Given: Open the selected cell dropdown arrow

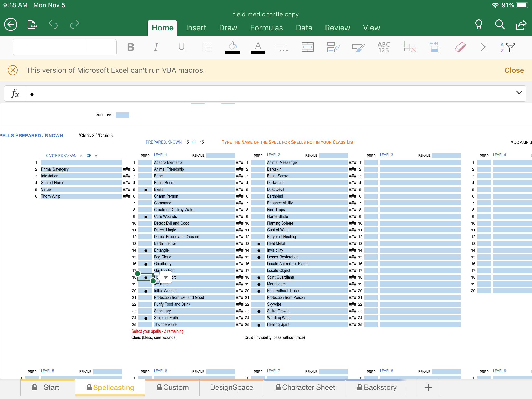Looking at the screenshot, I should pyautogui.click(x=165, y=277).
